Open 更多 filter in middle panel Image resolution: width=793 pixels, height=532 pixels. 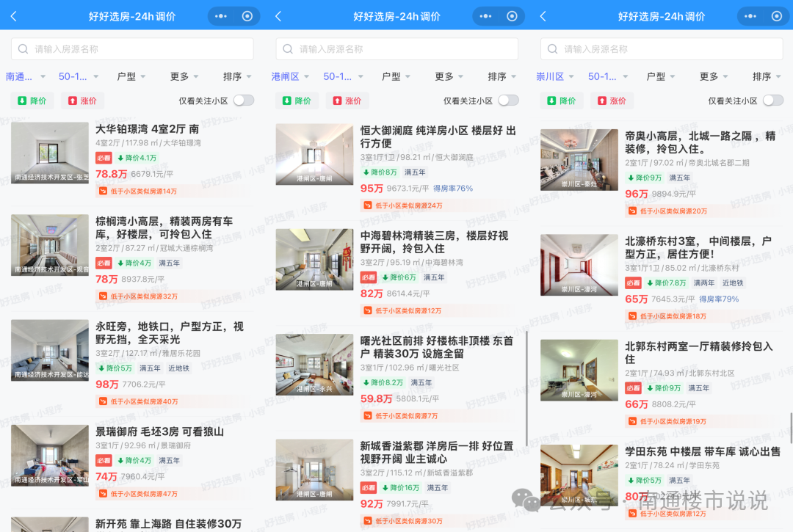click(449, 76)
